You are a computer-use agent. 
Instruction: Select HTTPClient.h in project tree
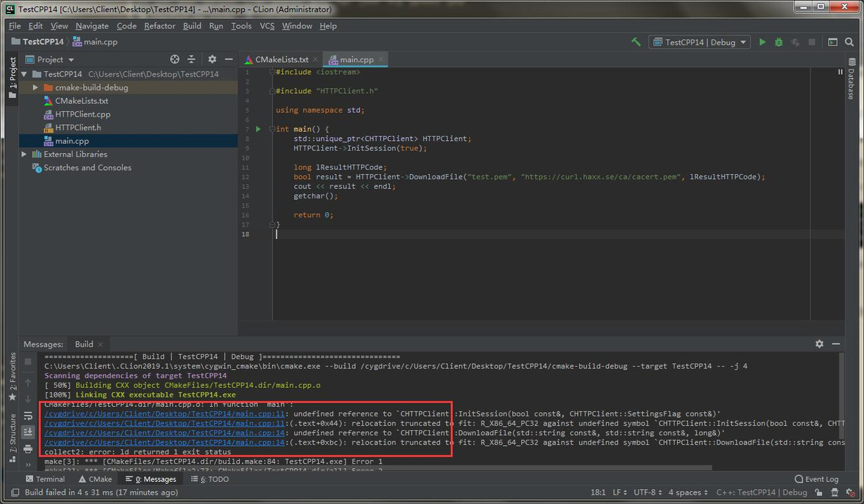click(78, 128)
